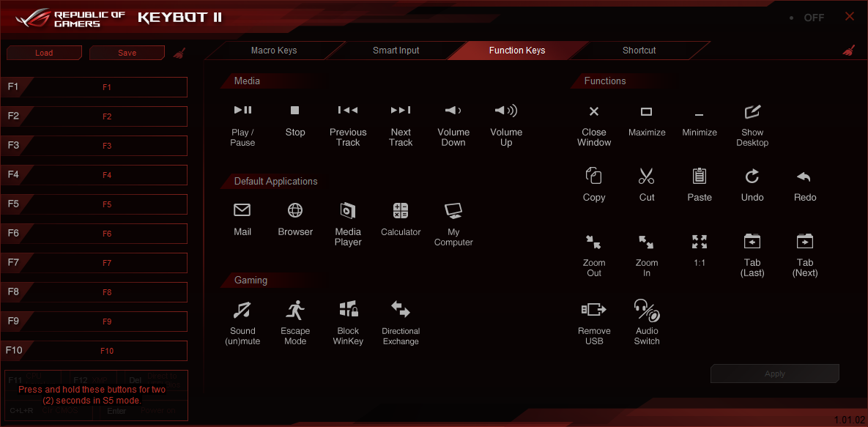Screen dimensions: 868x427
Task: Pick the Copy function icon
Action: (593, 176)
